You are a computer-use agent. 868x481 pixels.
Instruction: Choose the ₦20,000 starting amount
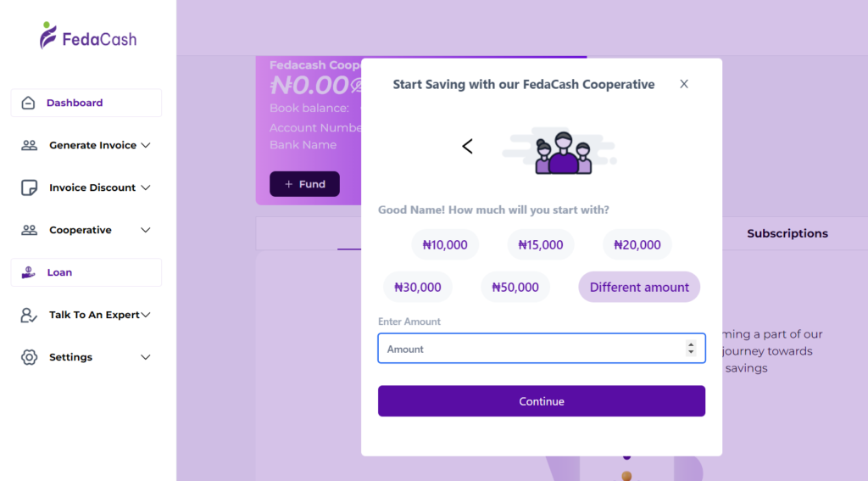tap(637, 245)
